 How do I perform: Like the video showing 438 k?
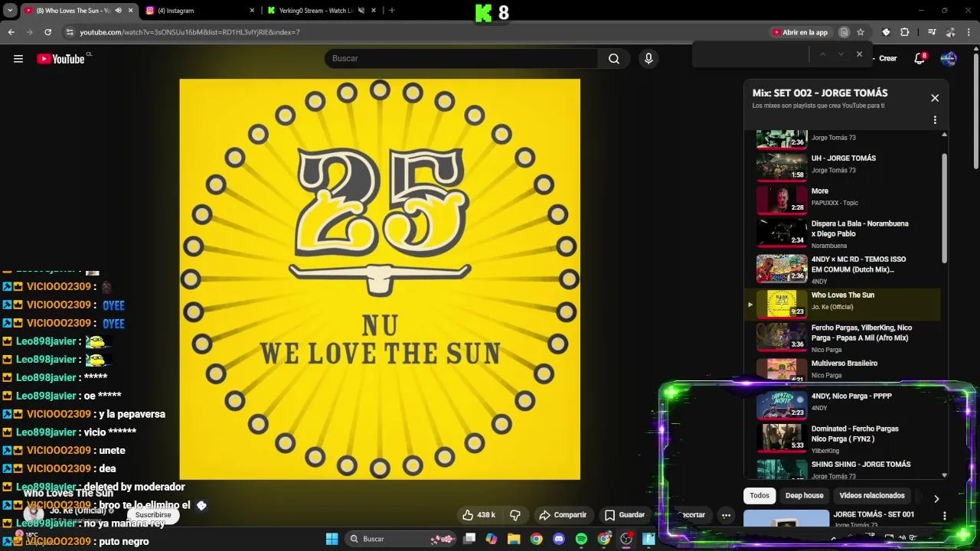(x=479, y=515)
